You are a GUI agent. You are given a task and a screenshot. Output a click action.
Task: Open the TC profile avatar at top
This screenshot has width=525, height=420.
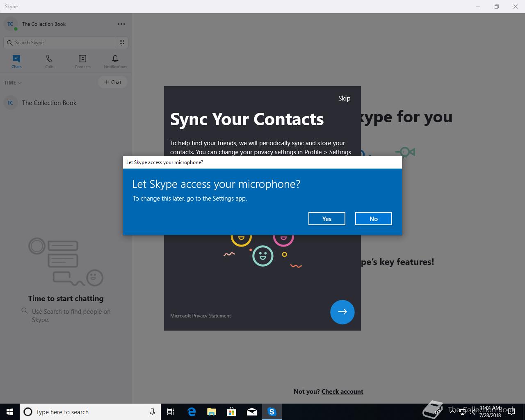[x=10, y=24]
